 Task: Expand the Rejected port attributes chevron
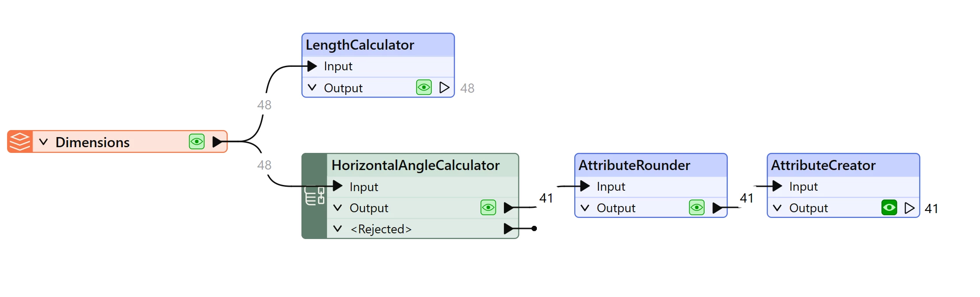(338, 229)
